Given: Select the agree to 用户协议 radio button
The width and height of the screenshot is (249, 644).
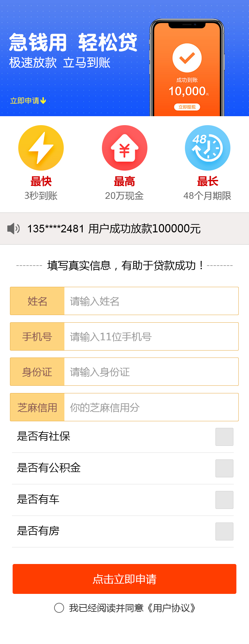Looking at the screenshot, I should tap(59, 608).
